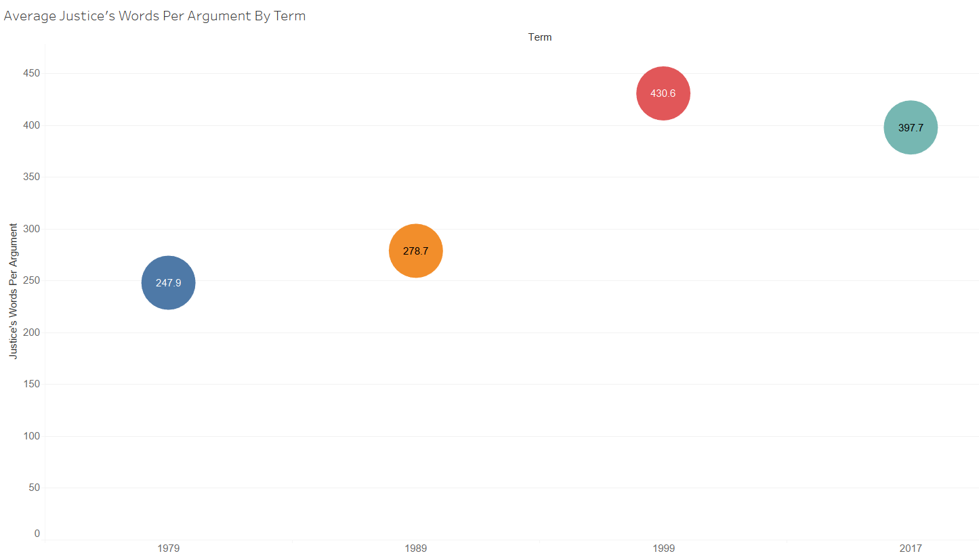Screen dimensions: 979x560
Task: Select the Term column header
Action: tap(540, 37)
